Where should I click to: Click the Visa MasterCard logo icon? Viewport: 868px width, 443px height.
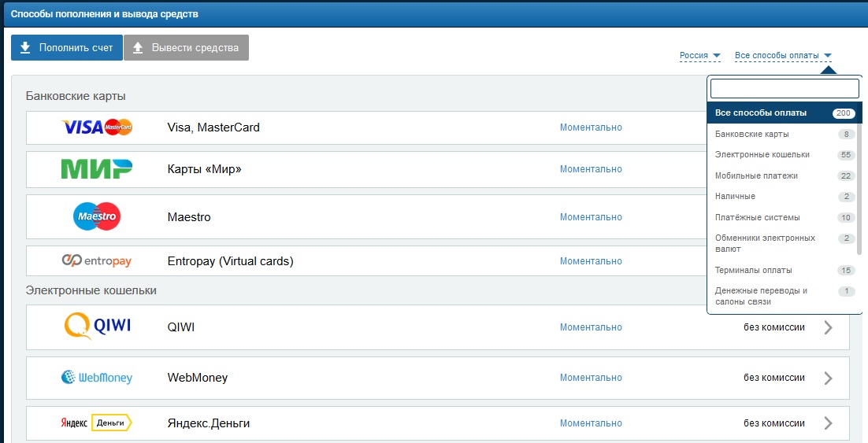click(97, 127)
